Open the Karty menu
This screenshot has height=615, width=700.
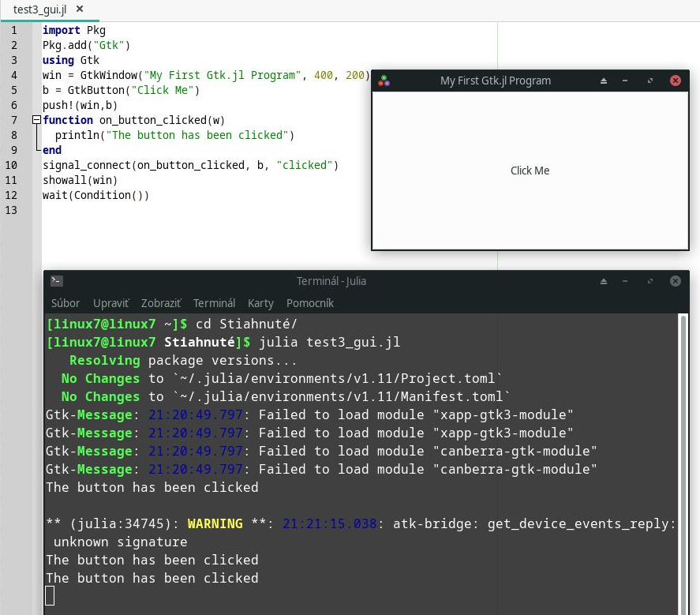[x=260, y=303]
